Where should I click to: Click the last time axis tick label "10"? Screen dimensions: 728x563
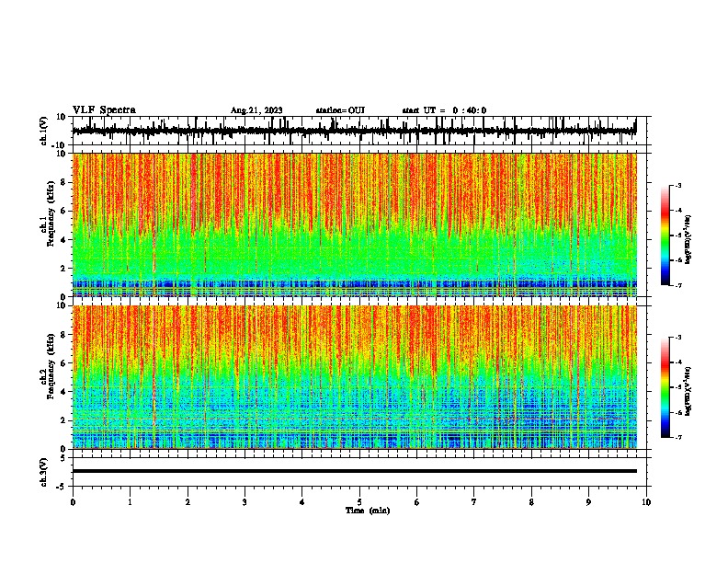646,502
